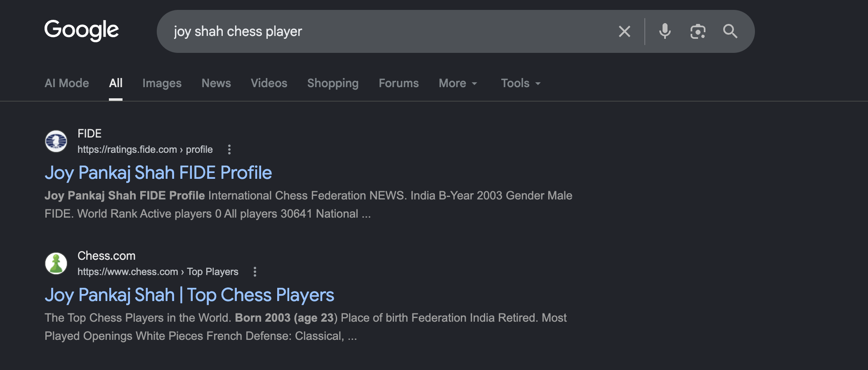Click the snippet text 'Born 2003 (age 23)'
The height and width of the screenshot is (370, 868).
click(286, 318)
